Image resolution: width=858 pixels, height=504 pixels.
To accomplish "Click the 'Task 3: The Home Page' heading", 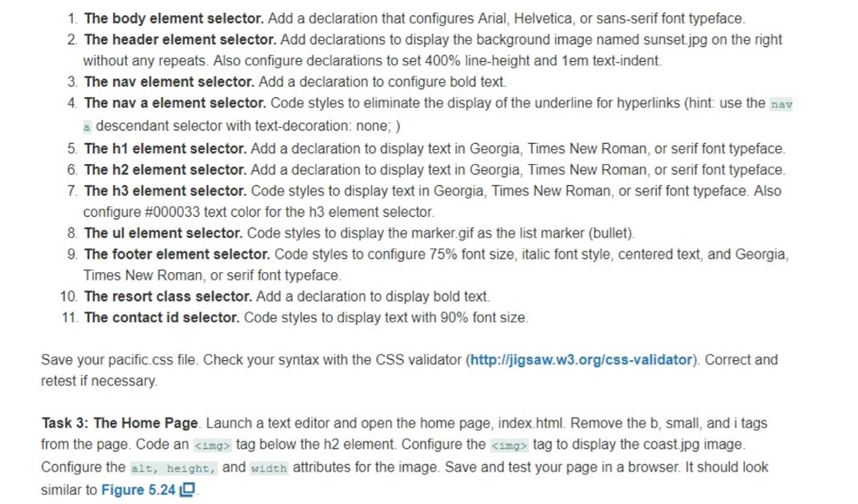I will tap(120, 424).
